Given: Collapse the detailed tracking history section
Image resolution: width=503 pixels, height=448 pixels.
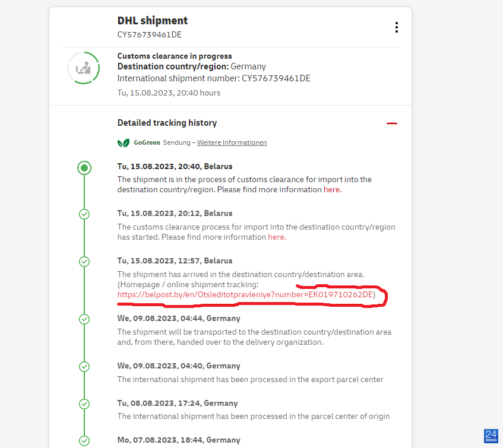Looking at the screenshot, I should point(392,123).
